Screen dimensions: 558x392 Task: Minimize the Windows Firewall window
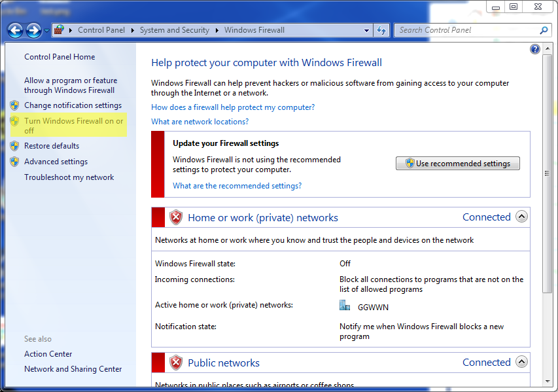click(x=496, y=7)
